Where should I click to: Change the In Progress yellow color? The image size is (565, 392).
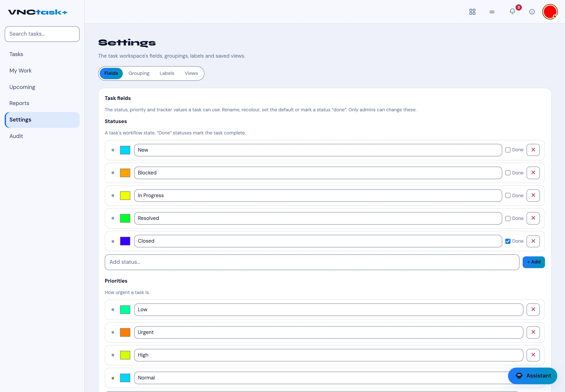(125, 195)
